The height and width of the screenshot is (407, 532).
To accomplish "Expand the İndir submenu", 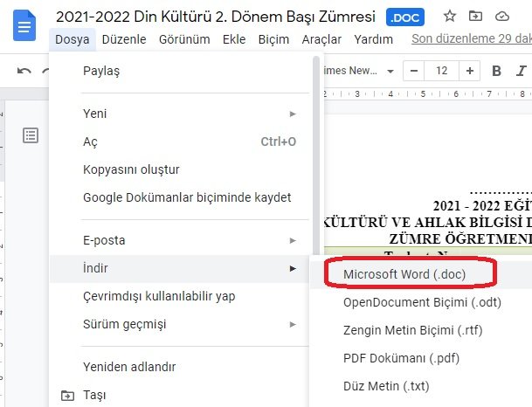I will 179,269.
